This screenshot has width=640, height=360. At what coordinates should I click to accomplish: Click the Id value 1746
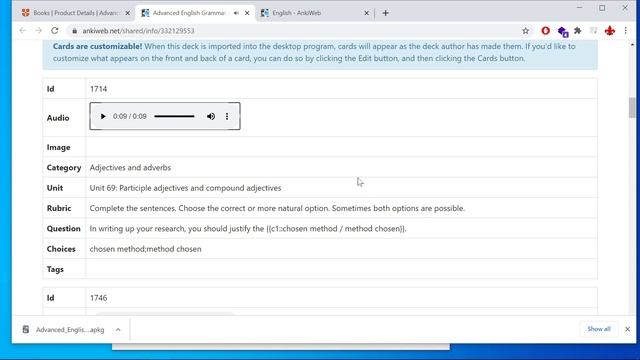[x=98, y=298]
